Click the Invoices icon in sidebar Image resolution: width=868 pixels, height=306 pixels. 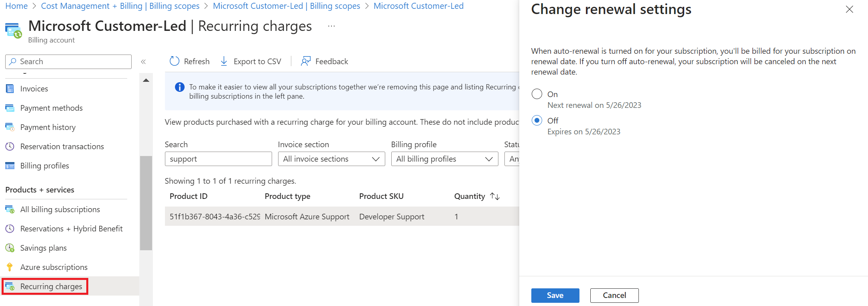tap(10, 89)
